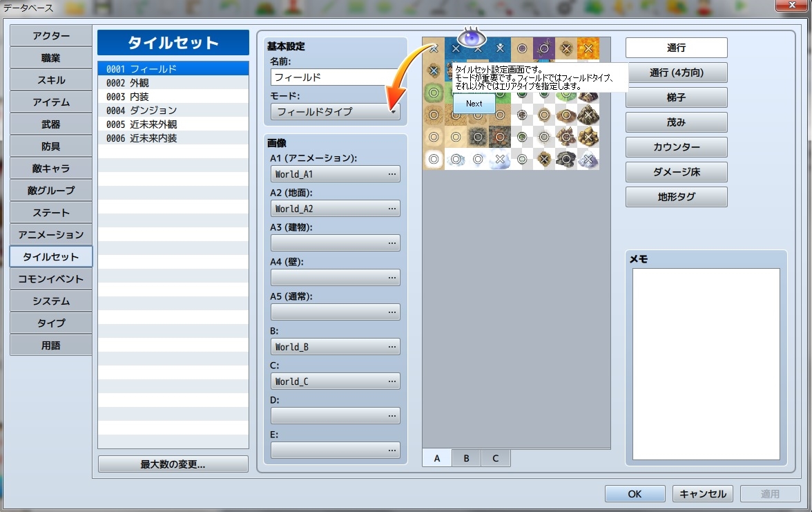Toggle the red-brown cobblestone tile
812x512 pixels.
[x=500, y=137]
